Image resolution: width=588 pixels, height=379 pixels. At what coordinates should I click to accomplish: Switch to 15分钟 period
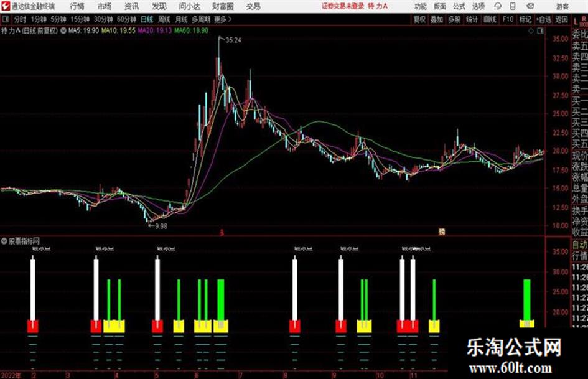pyautogui.click(x=80, y=19)
